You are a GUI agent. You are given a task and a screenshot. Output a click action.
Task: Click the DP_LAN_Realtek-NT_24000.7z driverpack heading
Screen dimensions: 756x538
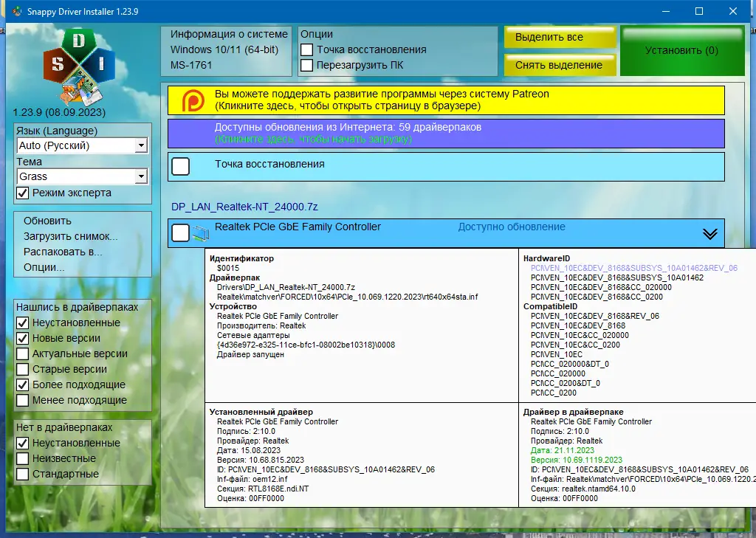click(x=244, y=207)
